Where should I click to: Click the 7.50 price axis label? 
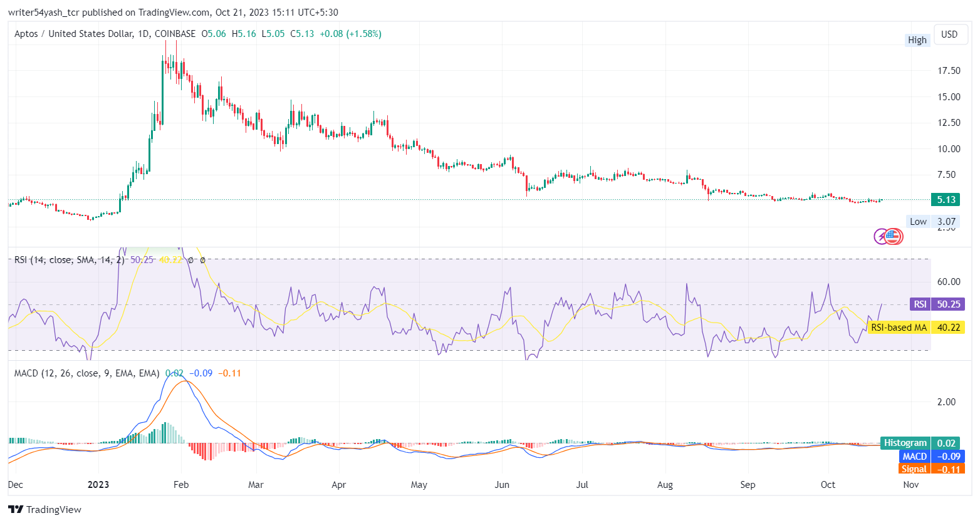click(x=946, y=175)
